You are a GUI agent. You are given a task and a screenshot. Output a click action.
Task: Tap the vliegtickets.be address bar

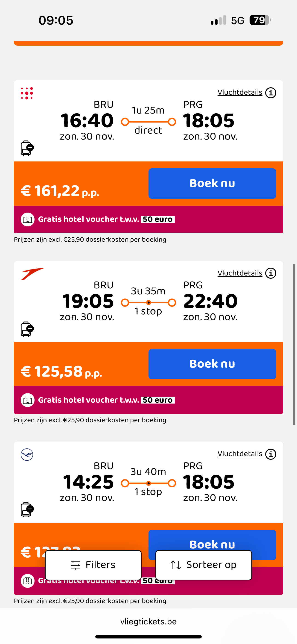coord(148,621)
